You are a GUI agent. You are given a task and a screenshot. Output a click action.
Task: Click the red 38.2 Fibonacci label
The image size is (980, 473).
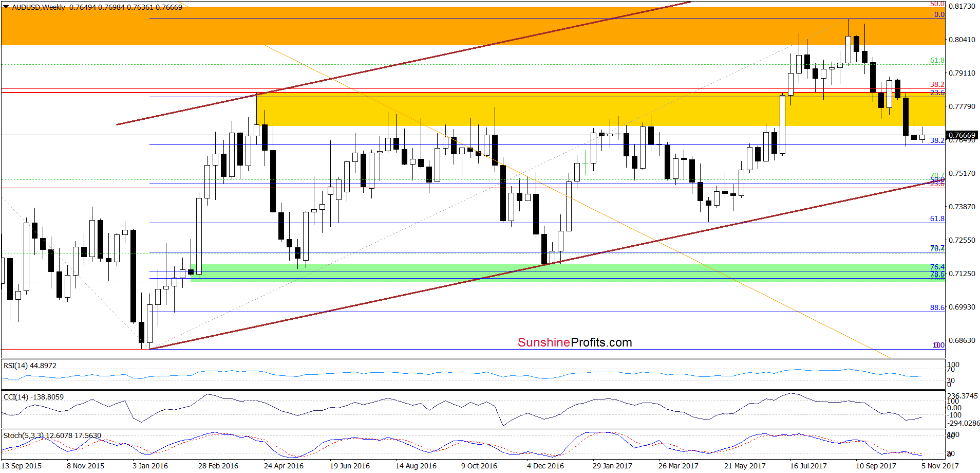coord(937,84)
